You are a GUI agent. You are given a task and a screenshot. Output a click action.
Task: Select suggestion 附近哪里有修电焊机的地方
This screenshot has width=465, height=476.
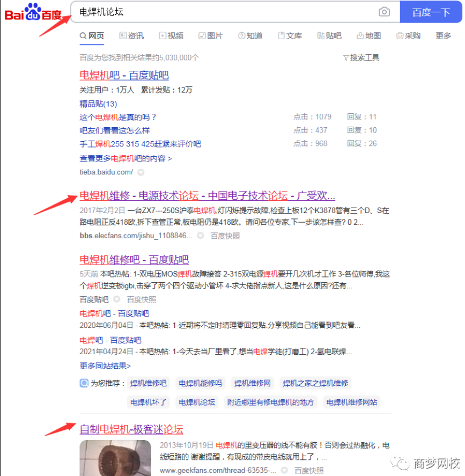coord(270,402)
